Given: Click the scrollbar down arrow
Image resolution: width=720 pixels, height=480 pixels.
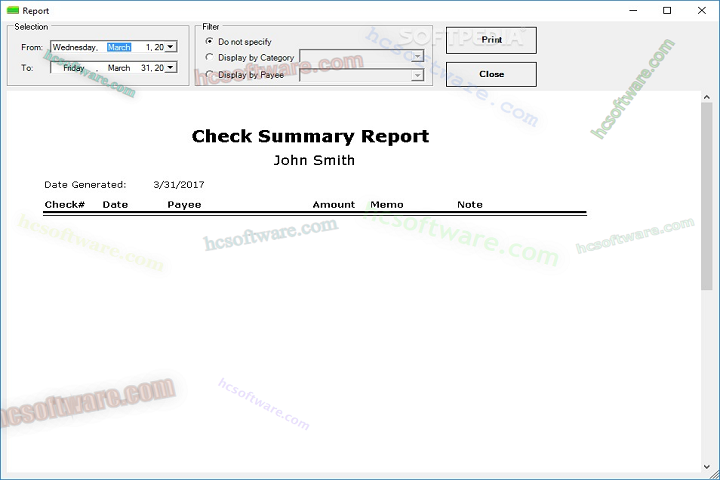Looking at the screenshot, I should (x=706, y=467).
